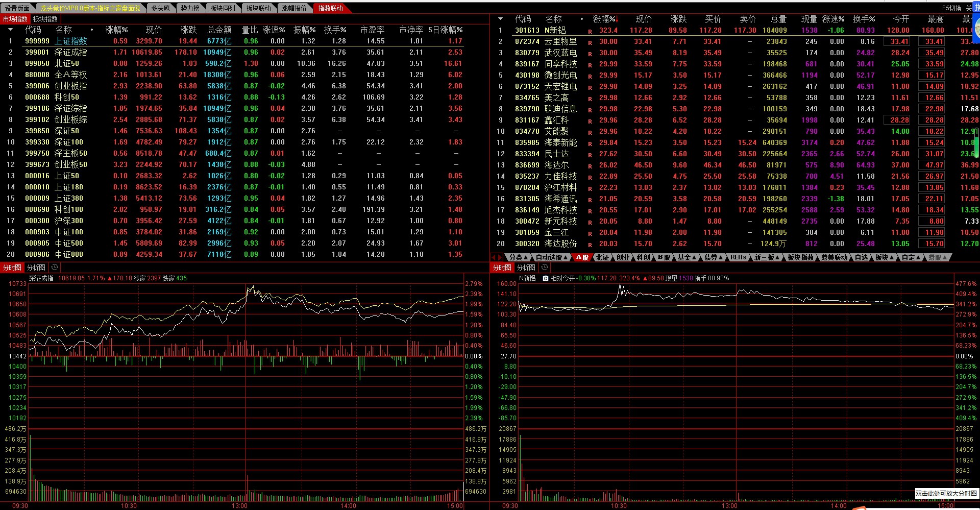This screenshot has height=510, width=980.
Task: Switch to 板块同列 tab
Action: (223, 8)
